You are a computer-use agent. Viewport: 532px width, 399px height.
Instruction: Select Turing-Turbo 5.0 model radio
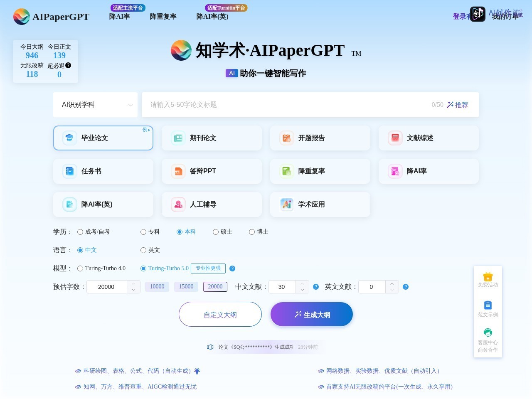[143, 268]
